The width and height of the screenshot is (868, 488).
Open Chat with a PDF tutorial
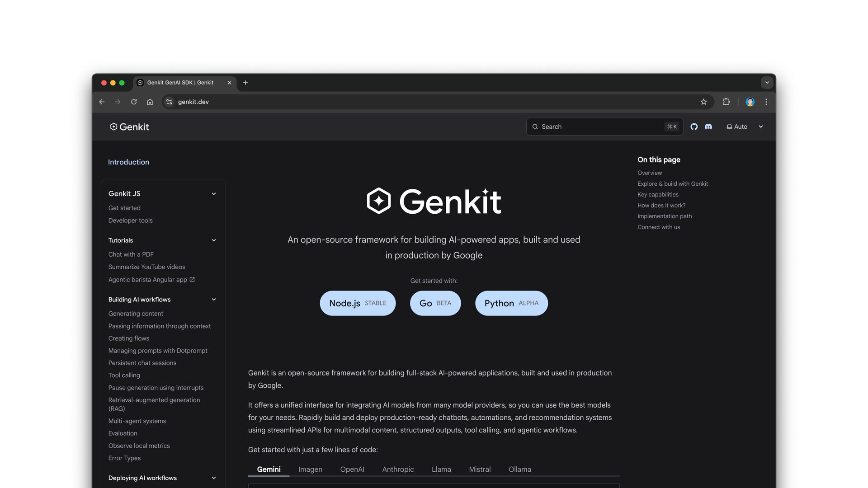click(x=131, y=254)
